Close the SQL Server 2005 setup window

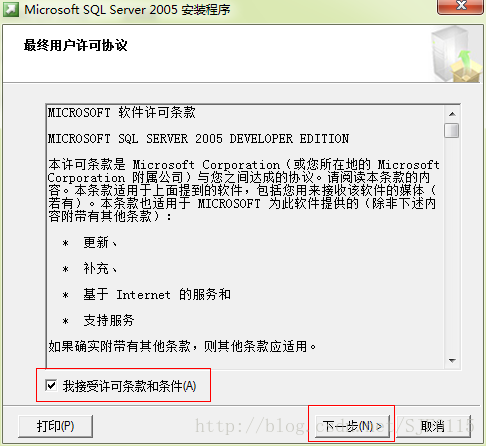pyautogui.click(x=460, y=6)
